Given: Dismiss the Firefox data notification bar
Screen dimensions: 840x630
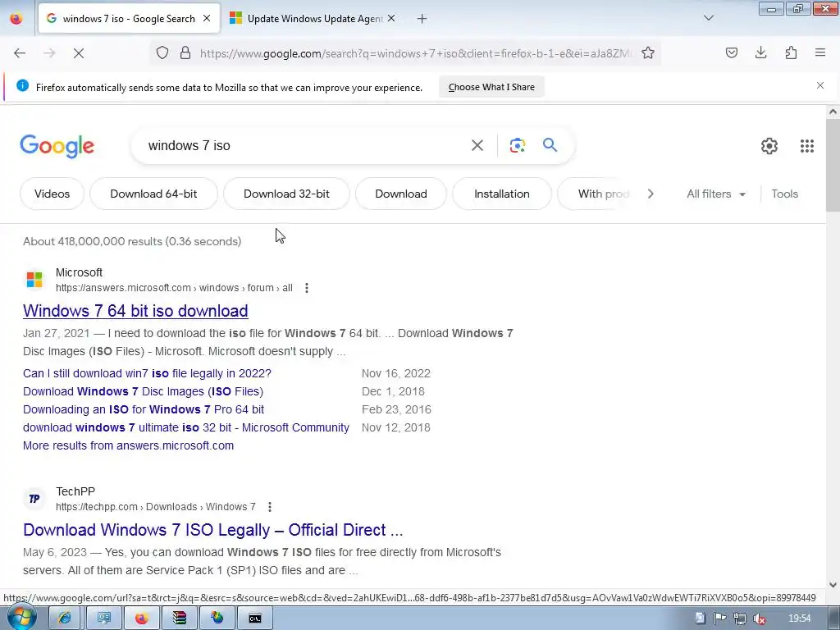Looking at the screenshot, I should coord(819,85).
